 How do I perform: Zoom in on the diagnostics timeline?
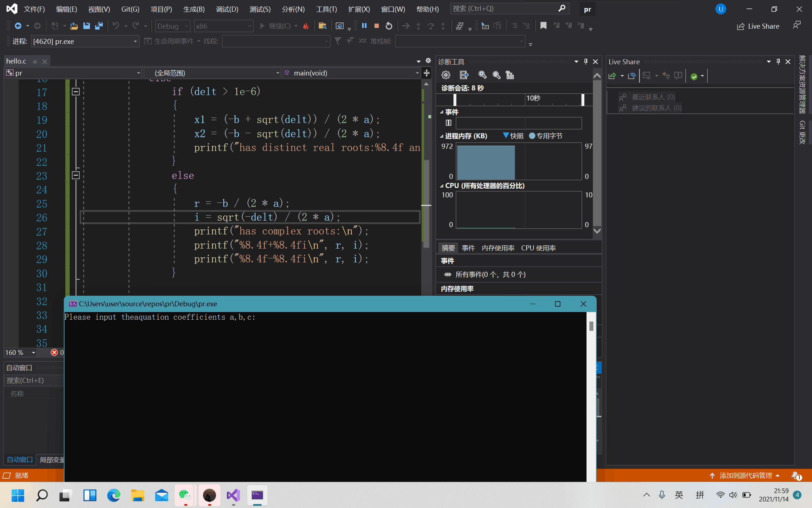(x=482, y=75)
